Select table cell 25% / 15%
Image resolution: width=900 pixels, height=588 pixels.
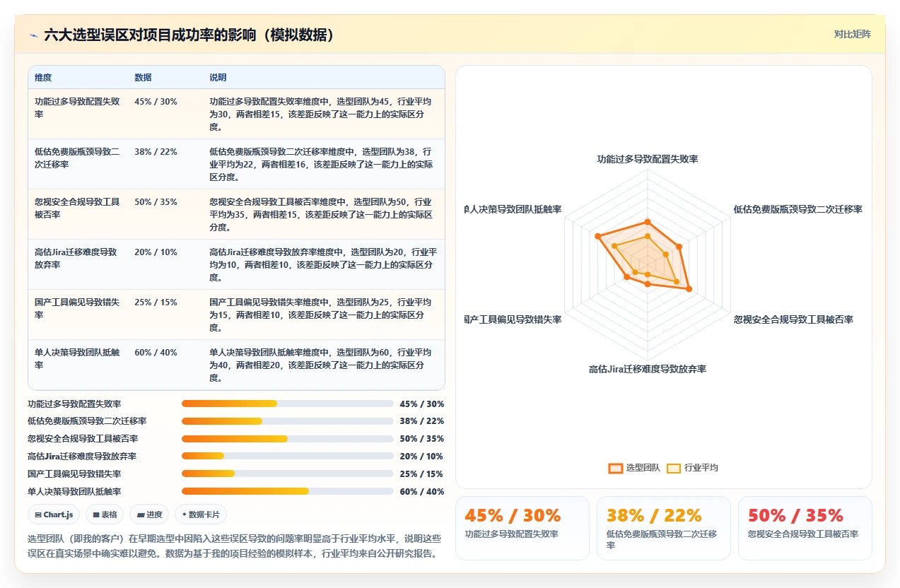[156, 302]
